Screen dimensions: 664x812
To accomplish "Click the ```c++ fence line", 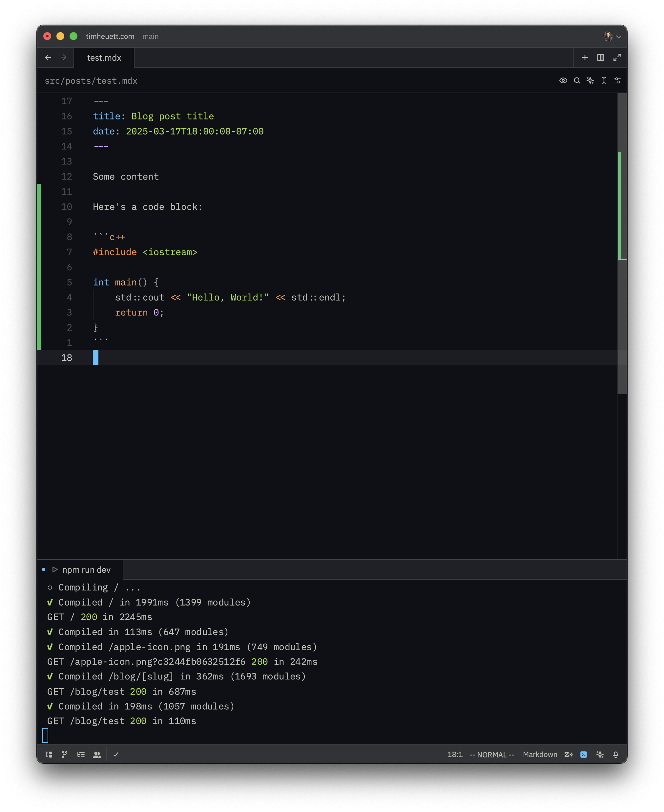I will click(109, 237).
